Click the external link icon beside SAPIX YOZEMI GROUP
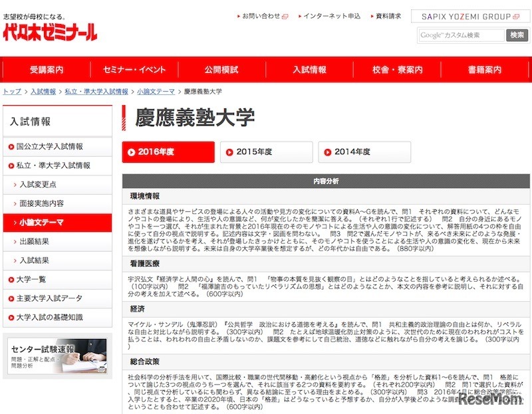 (x=516, y=17)
